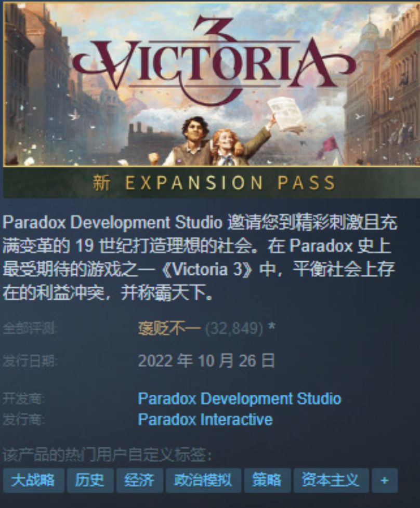Click the 全部评测 label
Screen dimensions: 420x508
coord(30,328)
